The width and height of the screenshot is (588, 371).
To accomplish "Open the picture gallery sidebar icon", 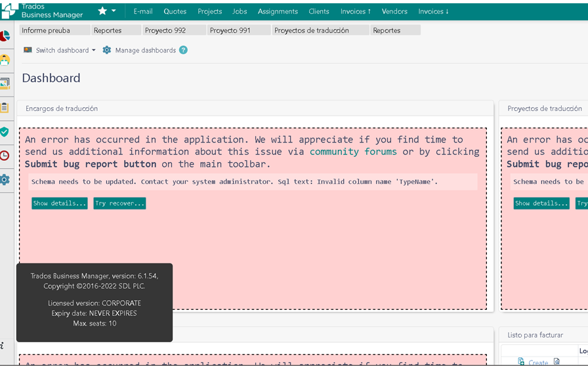I will pyautogui.click(x=5, y=83).
